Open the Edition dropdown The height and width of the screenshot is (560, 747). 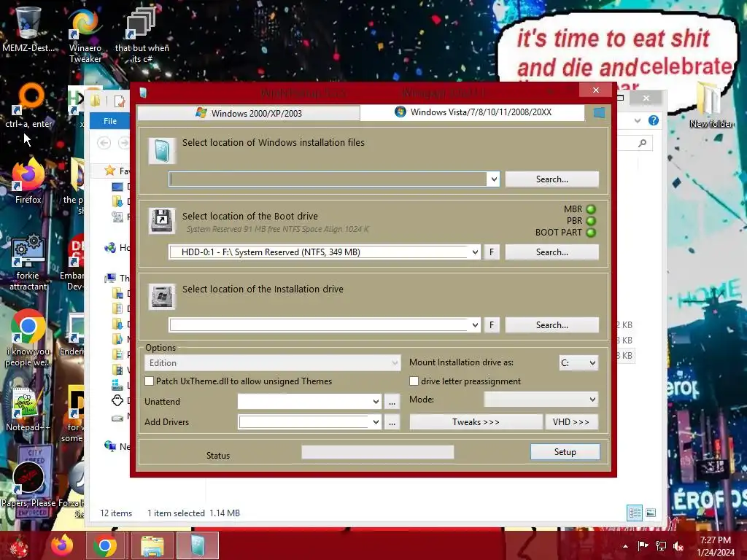click(272, 363)
